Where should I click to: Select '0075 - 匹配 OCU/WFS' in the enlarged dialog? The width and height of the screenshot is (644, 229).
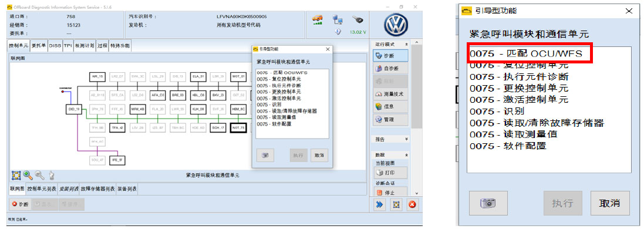pos(527,53)
